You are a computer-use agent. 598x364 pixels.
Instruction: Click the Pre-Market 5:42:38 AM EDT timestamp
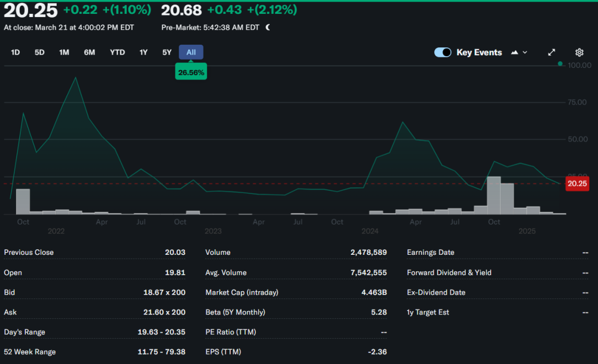(210, 28)
